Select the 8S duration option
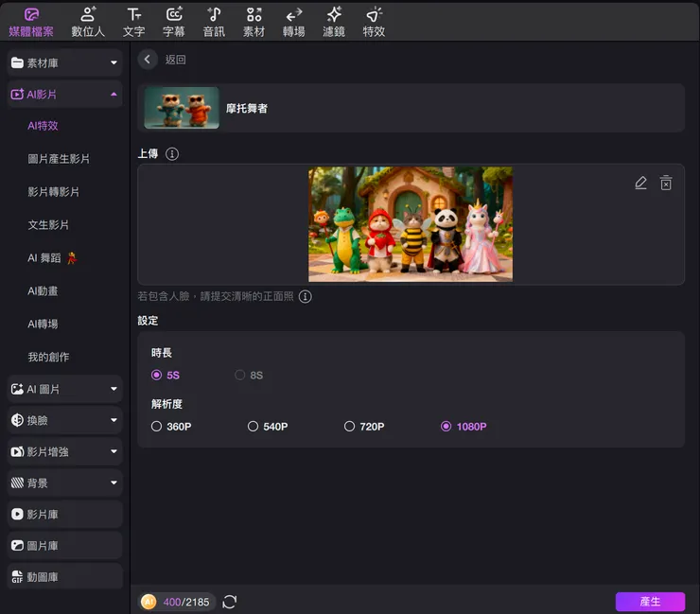 coord(249,375)
